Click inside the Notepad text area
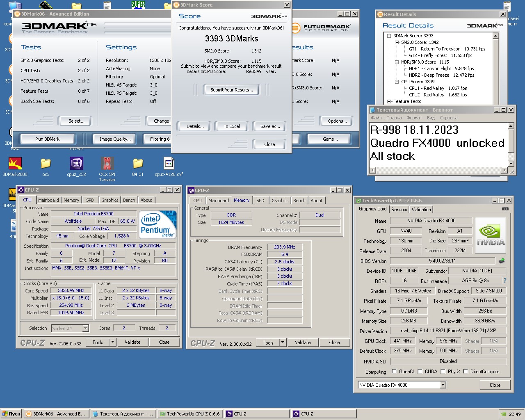The image size is (525, 420). [438, 145]
